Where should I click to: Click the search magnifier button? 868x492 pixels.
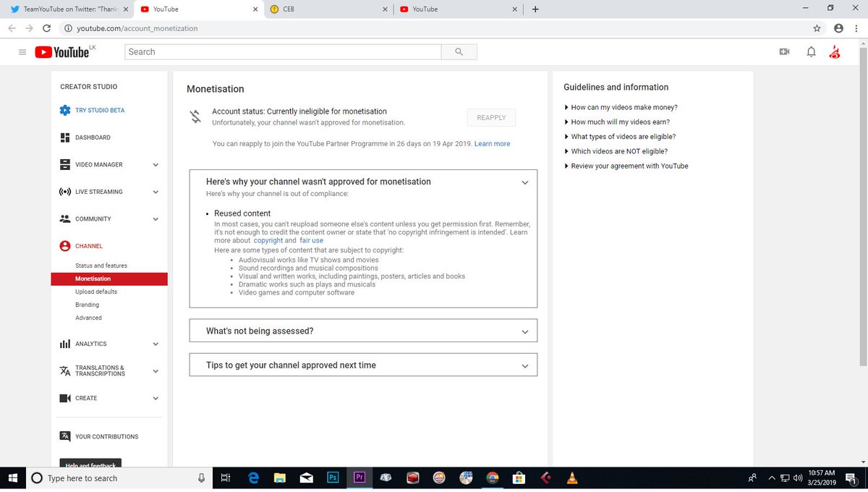click(x=459, y=52)
